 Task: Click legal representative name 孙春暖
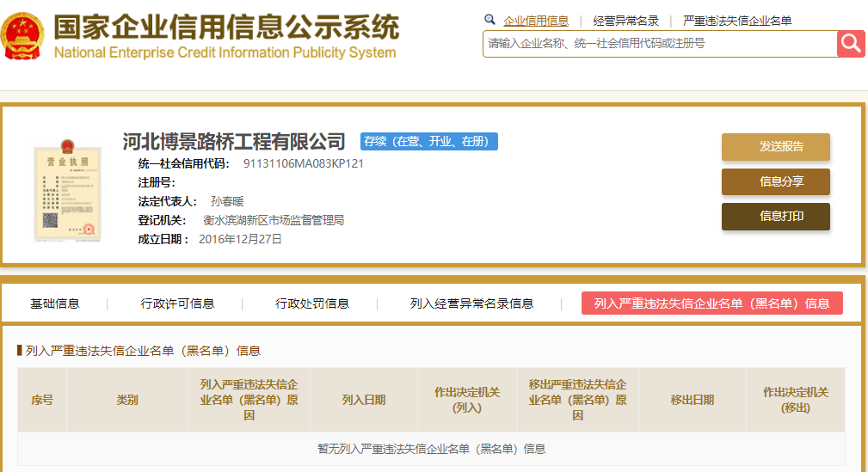pyautogui.click(x=227, y=201)
